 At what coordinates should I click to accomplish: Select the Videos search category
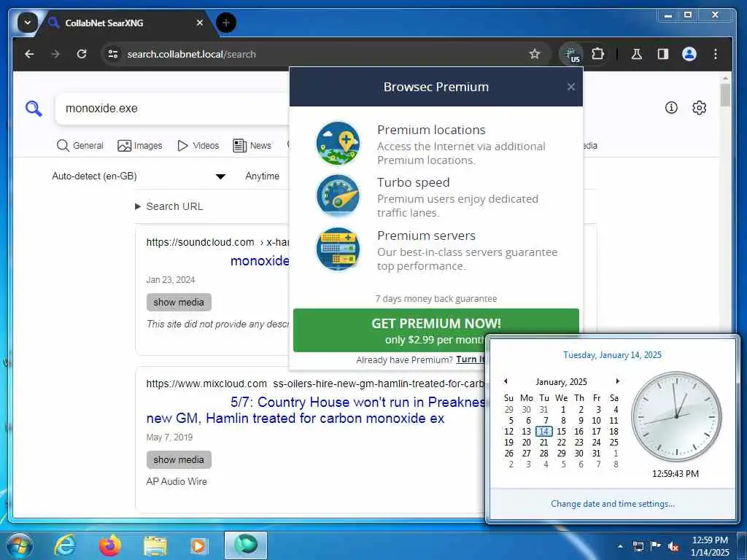click(198, 146)
